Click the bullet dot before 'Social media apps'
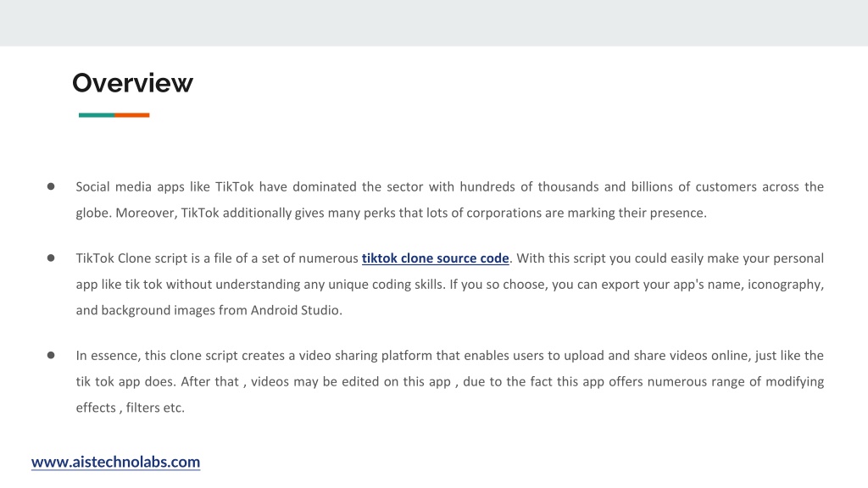The width and height of the screenshot is (868, 488). point(51,186)
